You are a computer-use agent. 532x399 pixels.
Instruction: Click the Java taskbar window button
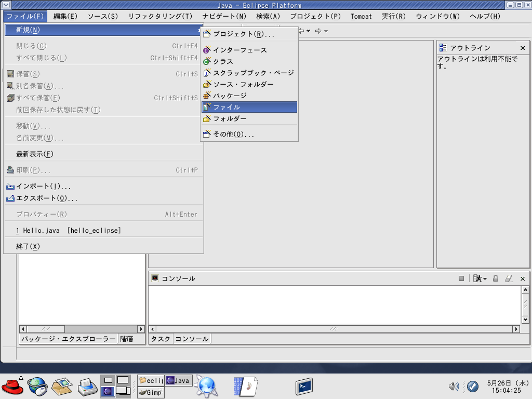click(x=179, y=381)
